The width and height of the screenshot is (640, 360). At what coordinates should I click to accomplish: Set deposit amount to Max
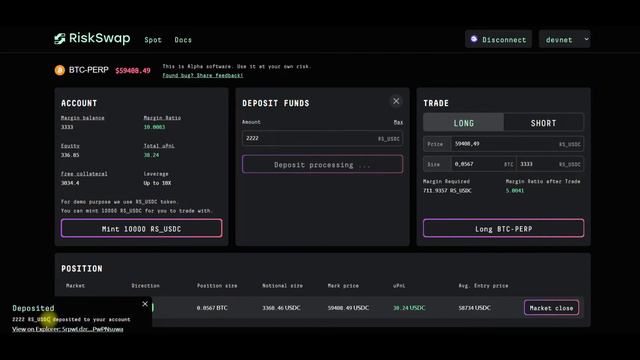tap(398, 122)
